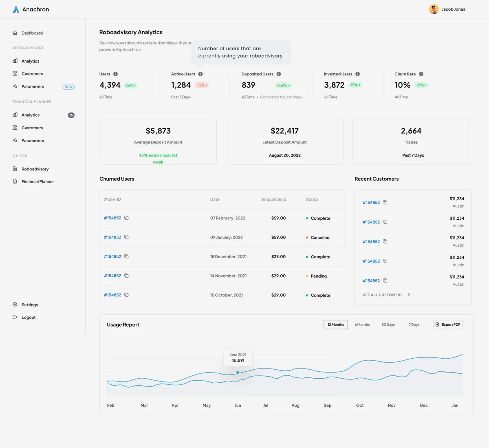Copy the first Recent Customers ID
The image size is (489, 448).
[385, 203]
